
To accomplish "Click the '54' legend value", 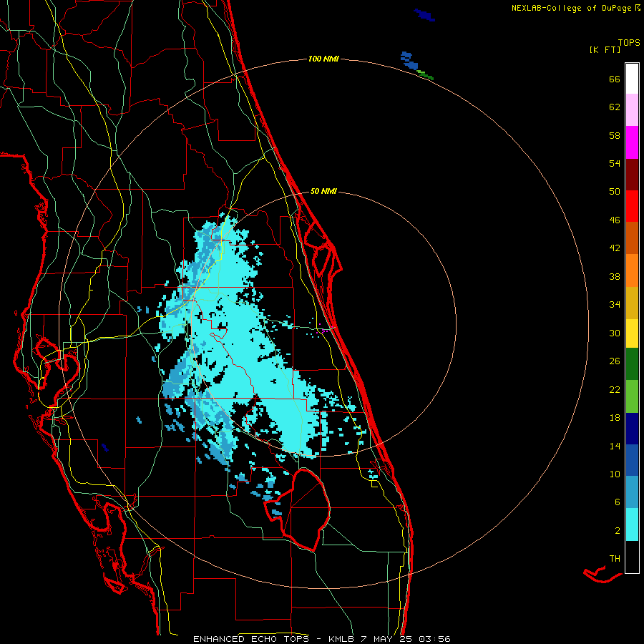I will click(615, 163).
